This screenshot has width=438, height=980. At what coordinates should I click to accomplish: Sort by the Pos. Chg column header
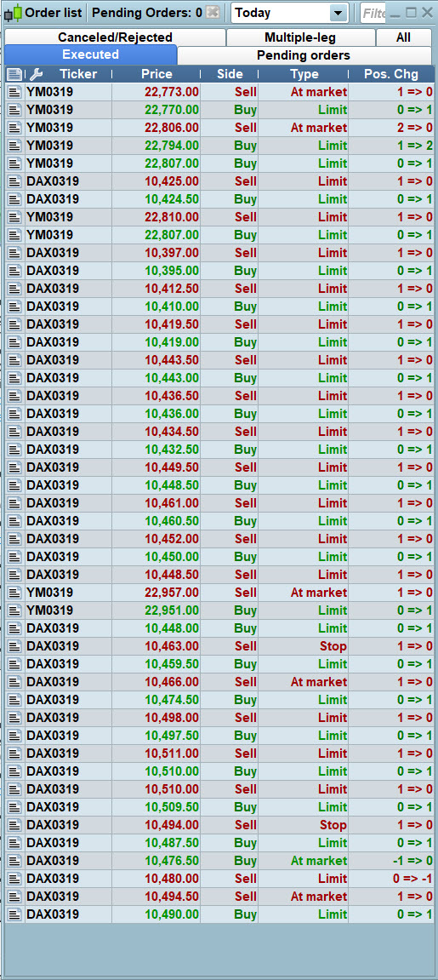(x=391, y=74)
